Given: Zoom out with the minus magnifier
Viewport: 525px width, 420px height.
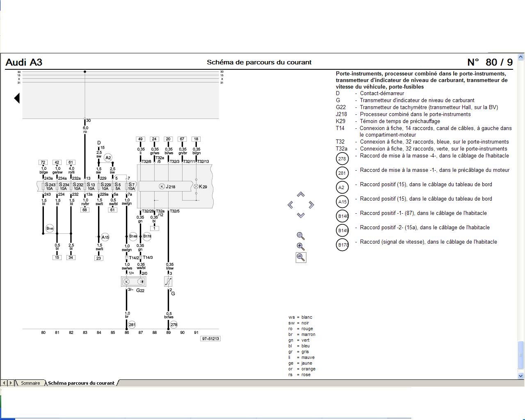Looking at the screenshot, I should (301, 257).
